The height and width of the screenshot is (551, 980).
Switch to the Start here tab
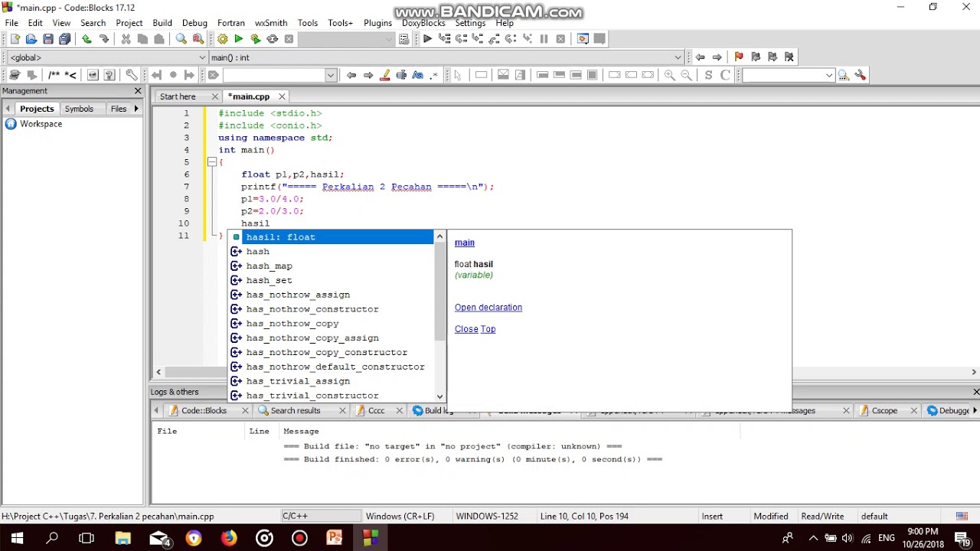click(178, 96)
